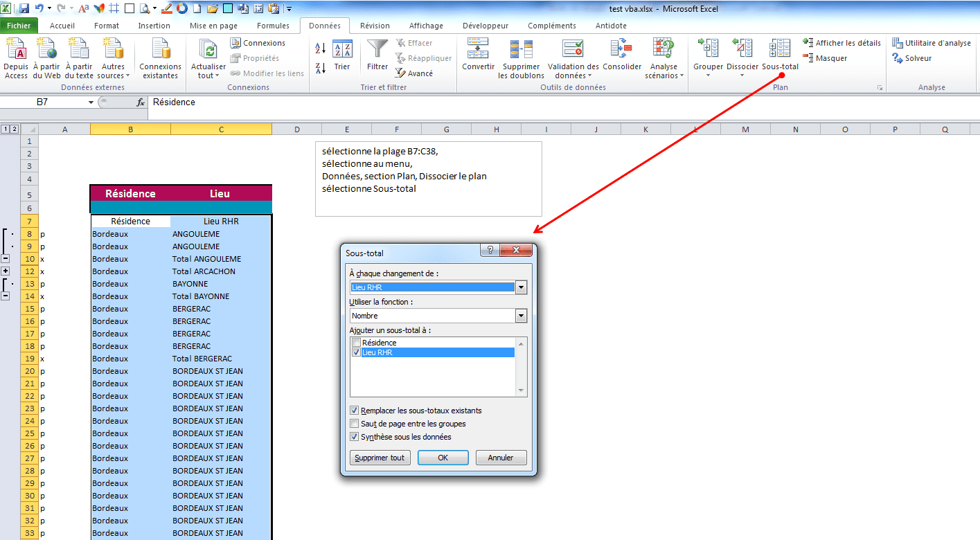
Task: Click Connexions existantes icon
Action: point(161,49)
